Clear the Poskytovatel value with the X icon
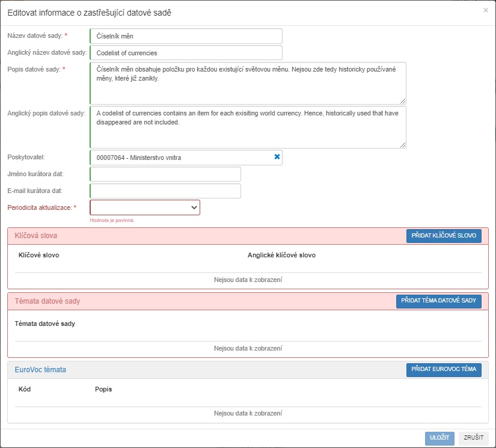 [277, 157]
